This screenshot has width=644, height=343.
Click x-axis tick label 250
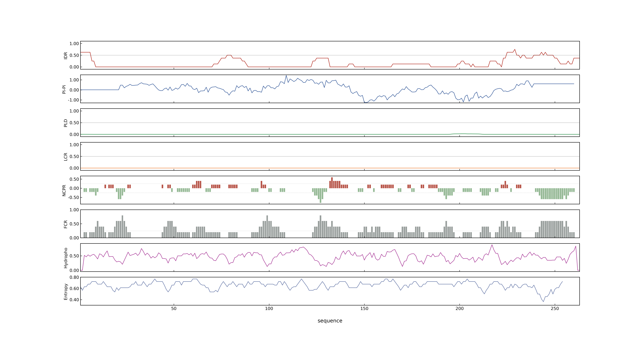pyautogui.click(x=555, y=309)
